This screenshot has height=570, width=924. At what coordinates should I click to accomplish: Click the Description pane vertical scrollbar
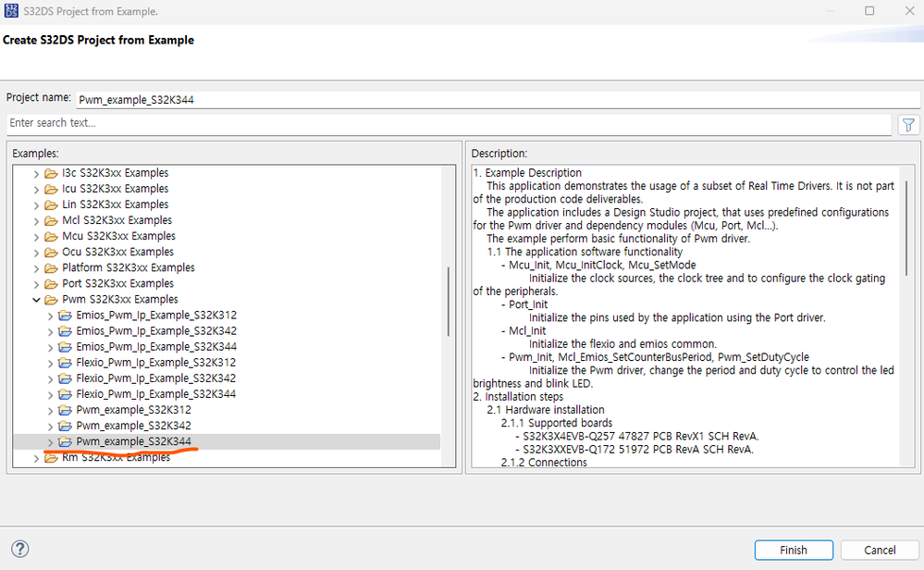pyautogui.click(x=907, y=229)
